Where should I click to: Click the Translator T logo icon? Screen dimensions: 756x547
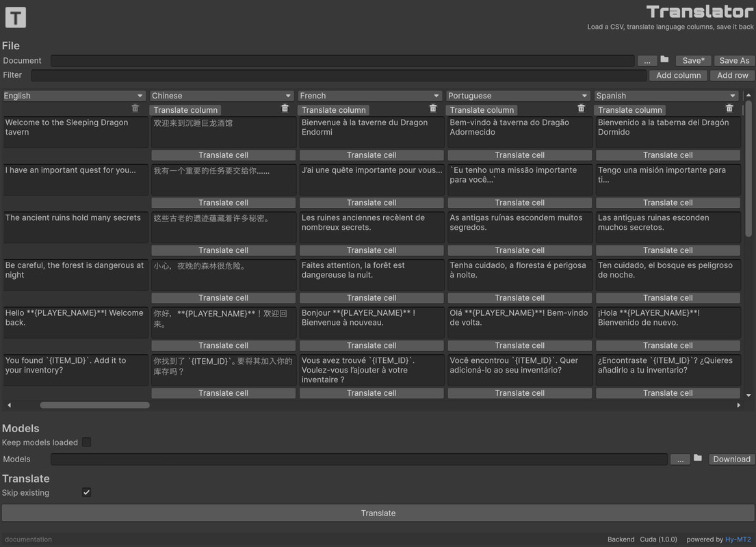[x=16, y=18]
